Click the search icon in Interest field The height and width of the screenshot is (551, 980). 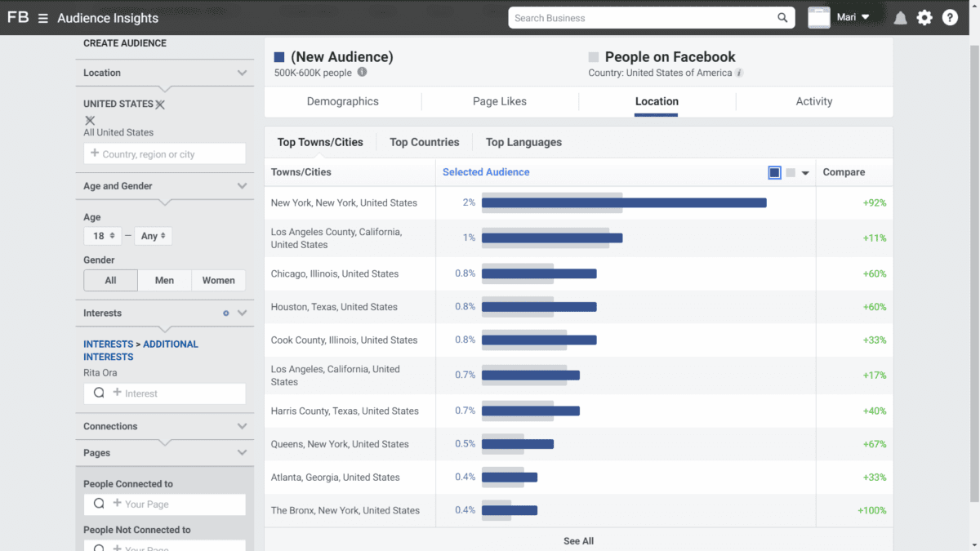click(x=99, y=393)
